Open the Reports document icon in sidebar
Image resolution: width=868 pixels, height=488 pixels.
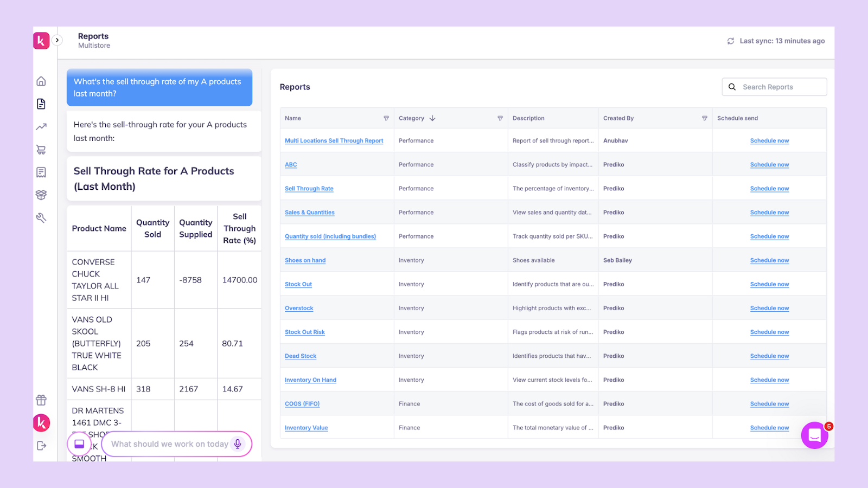(x=41, y=104)
